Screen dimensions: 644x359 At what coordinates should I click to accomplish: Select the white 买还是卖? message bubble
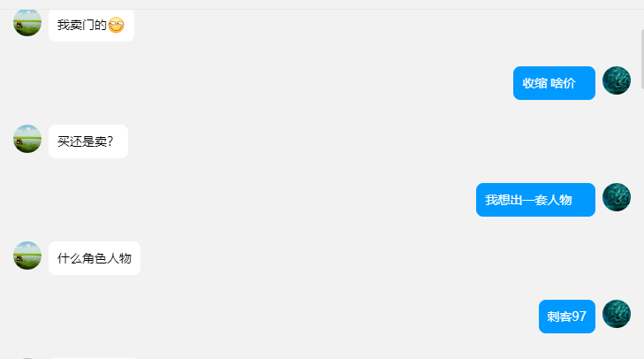[88, 141]
